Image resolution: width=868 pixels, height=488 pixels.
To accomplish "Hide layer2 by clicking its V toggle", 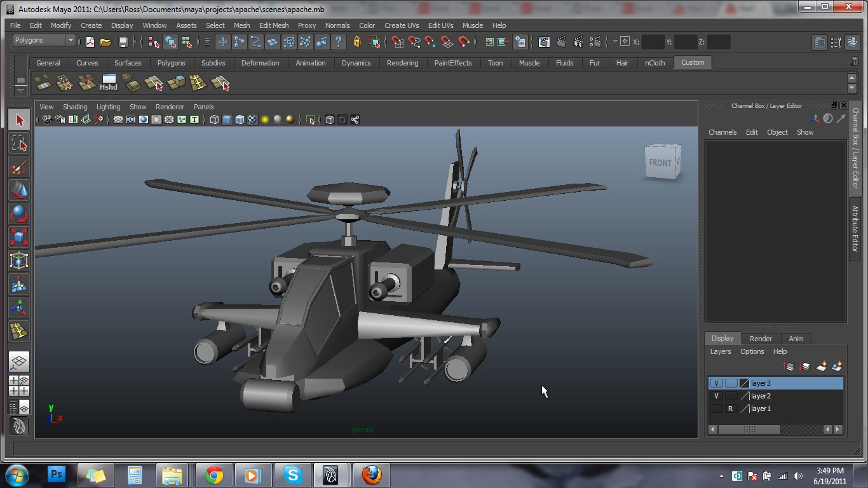I will (x=717, y=396).
